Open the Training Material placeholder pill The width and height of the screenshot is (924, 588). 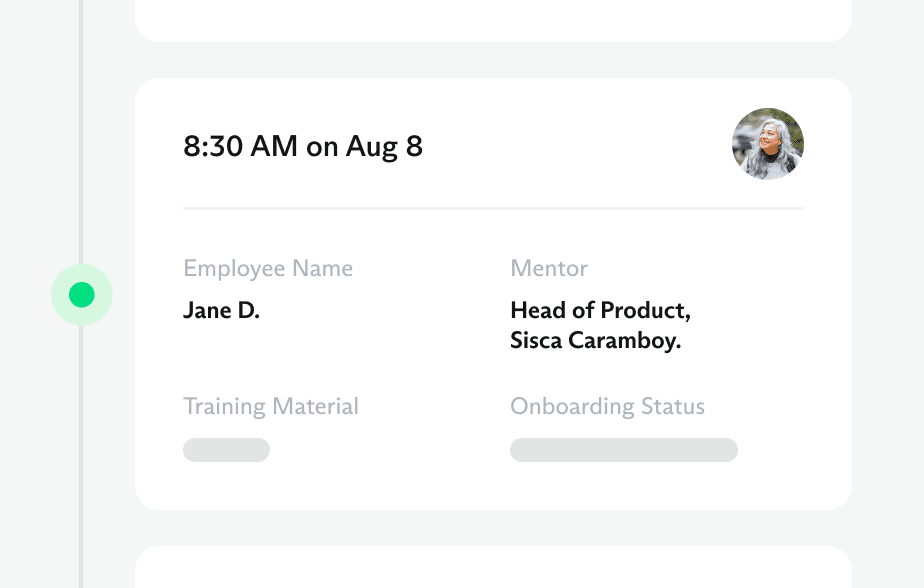[x=226, y=450]
